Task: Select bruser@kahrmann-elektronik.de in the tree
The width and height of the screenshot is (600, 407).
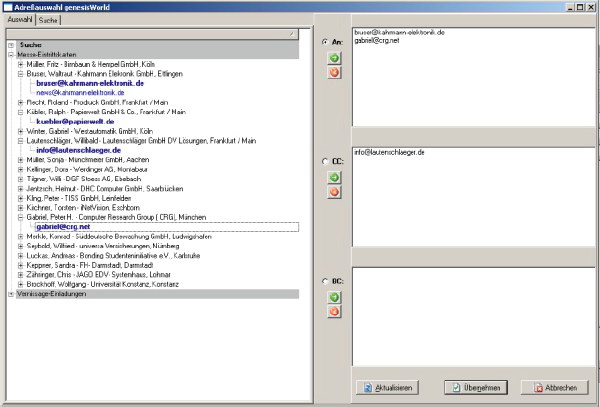Action: pos(90,83)
